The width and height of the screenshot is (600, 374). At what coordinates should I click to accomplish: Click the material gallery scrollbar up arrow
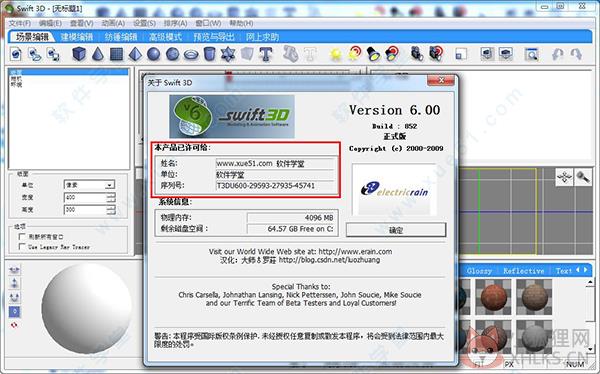coord(590,283)
